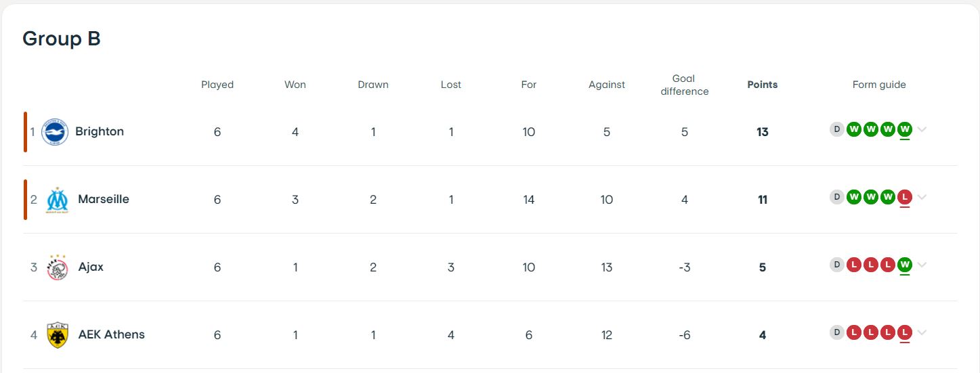Select Brighton's grey D form badge

point(837,129)
